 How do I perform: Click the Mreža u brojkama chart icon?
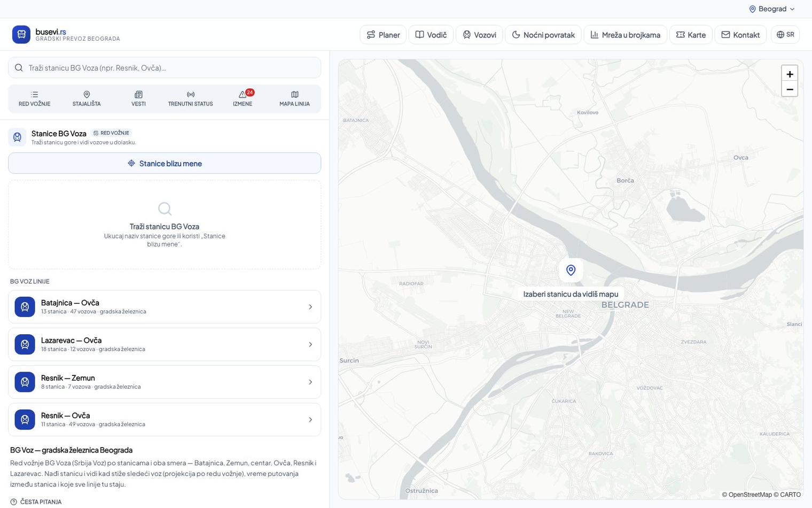click(x=595, y=35)
